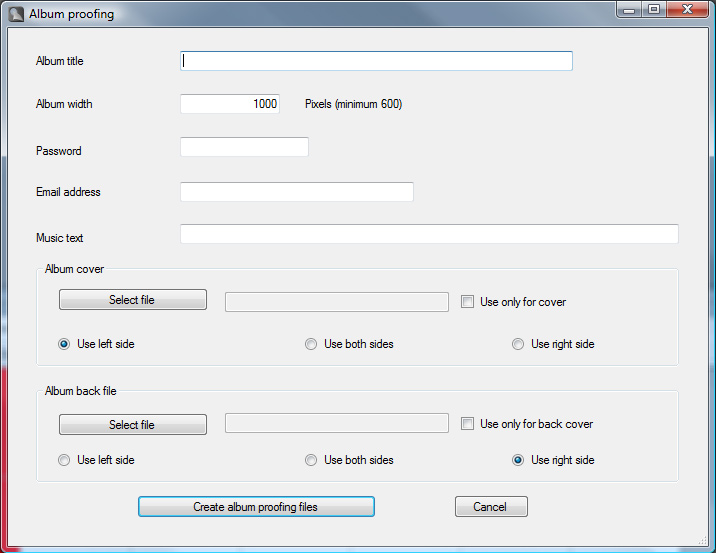Click the Album back file path box
The height and width of the screenshot is (553, 716).
click(x=337, y=423)
